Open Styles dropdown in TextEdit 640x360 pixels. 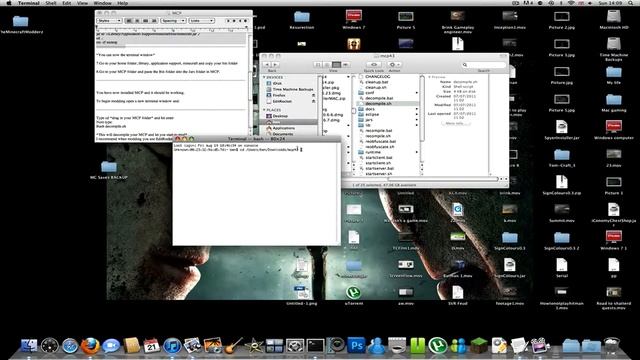[x=109, y=20]
